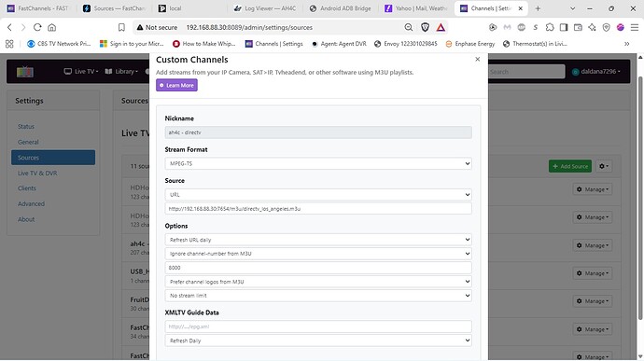Toggle the browser sidebar panel icon
The width and height of the screenshot is (644, 361).
point(564,27)
